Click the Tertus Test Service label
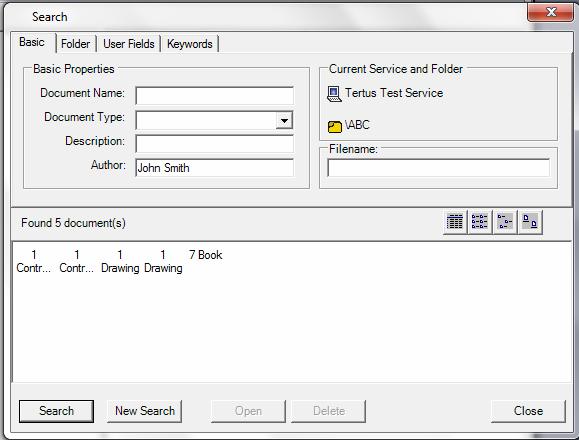This screenshot has height=440, width=579. point(394,93)
